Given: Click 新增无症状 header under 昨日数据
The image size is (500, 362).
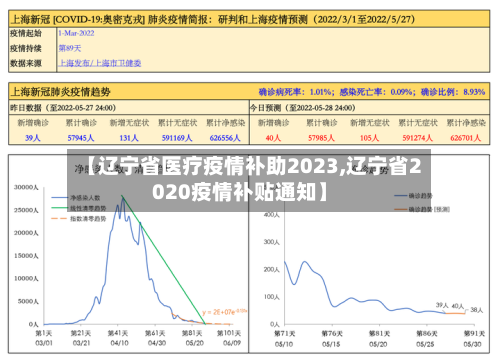Looking at the screenshot, I should 129,123.
